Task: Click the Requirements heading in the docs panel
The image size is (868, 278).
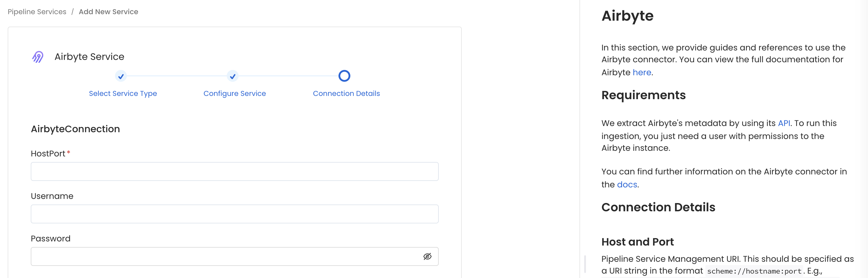Action: [x=643, y=95]
